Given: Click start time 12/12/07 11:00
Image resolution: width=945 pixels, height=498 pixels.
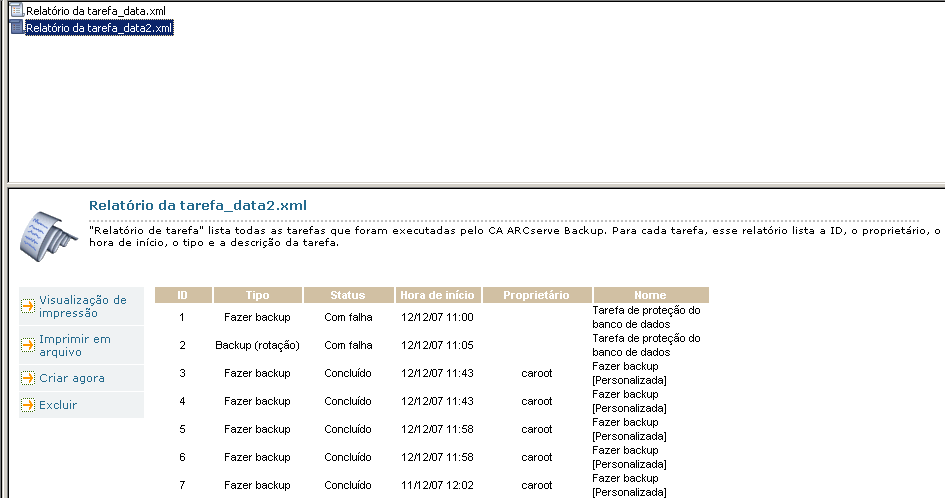Looking at the screenshot, I should (438, 317).
